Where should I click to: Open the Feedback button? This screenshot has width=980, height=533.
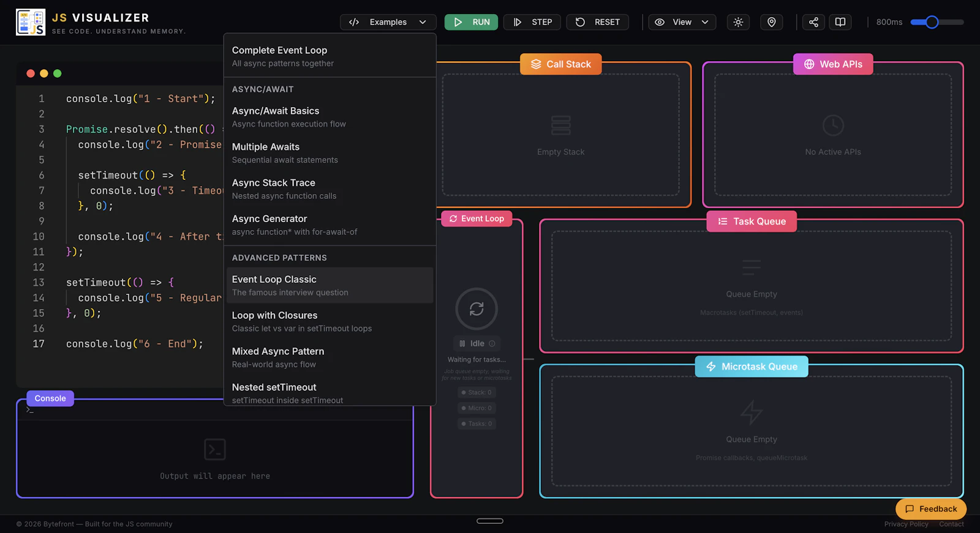931,509
